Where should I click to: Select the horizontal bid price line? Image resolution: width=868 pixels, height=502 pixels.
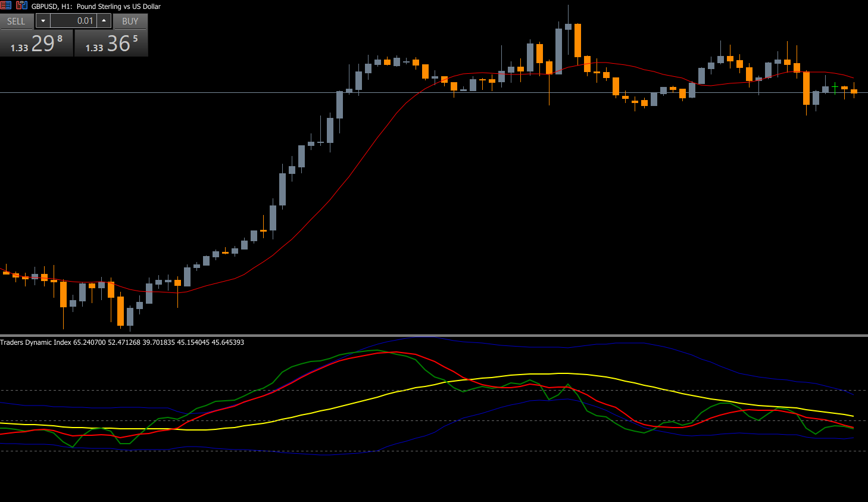(179, 92)
